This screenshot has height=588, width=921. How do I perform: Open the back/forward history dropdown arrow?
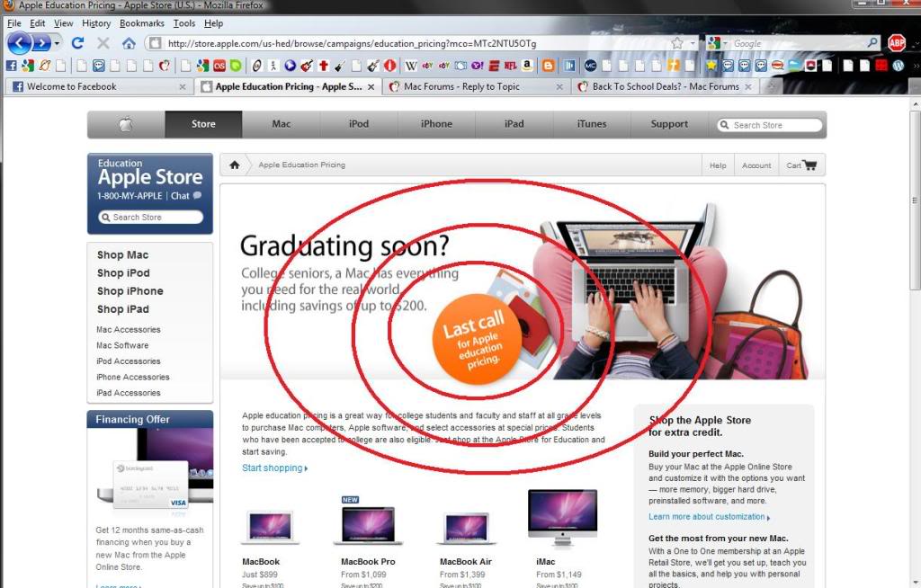coord(57,43)
